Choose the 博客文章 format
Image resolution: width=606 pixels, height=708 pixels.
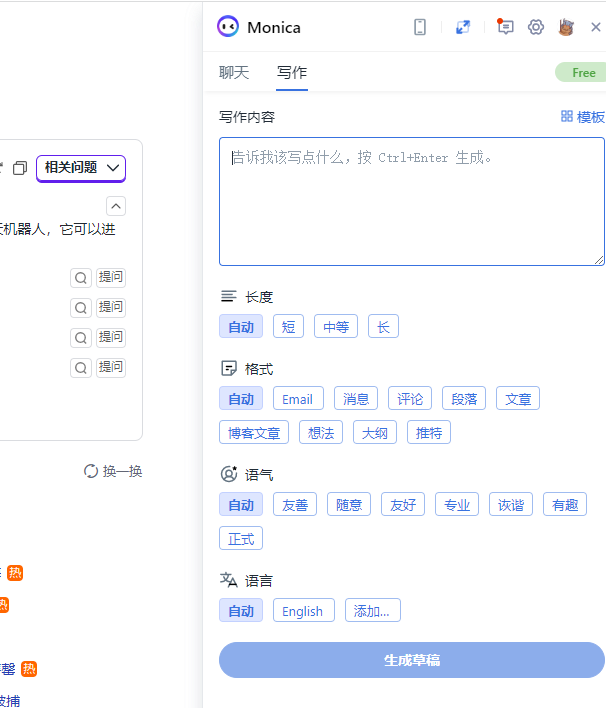tap(254, 433)
